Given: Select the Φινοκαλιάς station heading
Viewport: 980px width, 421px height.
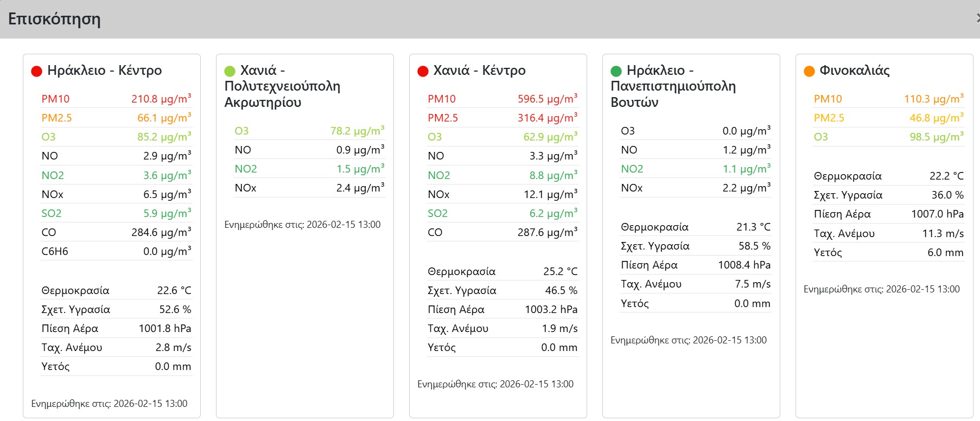Looking at the screenshot, I should click(854, 71).
